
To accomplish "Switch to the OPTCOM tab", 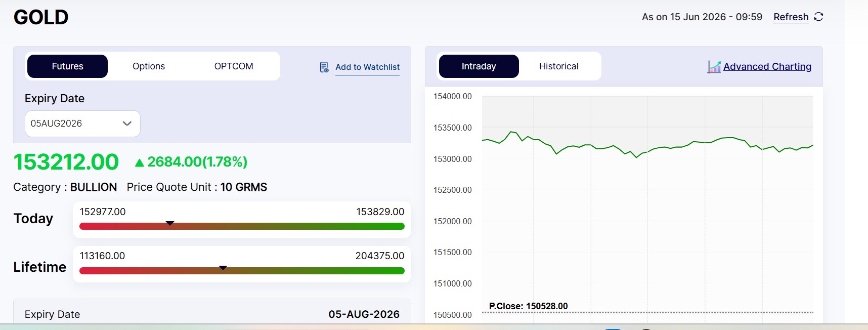I will (234, 66).
